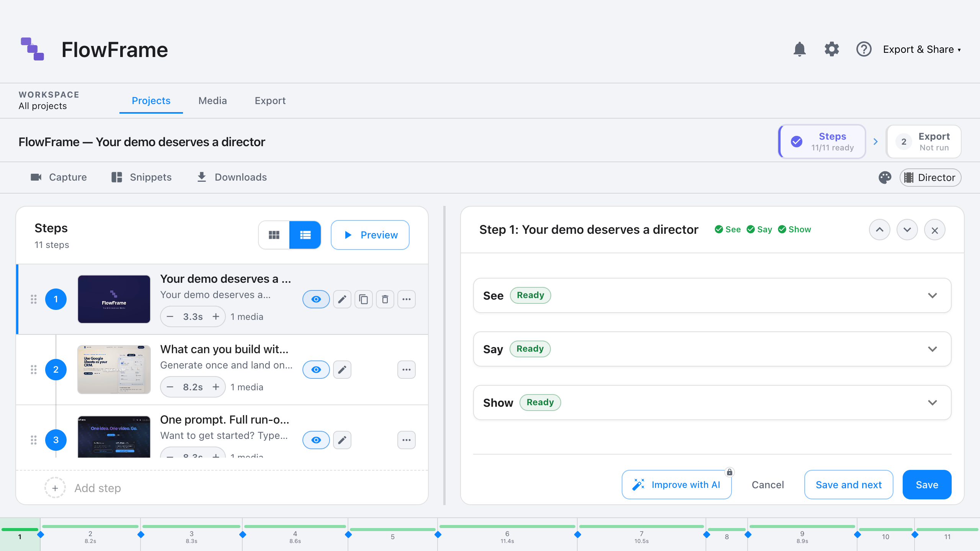
Task: Click Improve with AI button
Action: (x=676, y=485)
